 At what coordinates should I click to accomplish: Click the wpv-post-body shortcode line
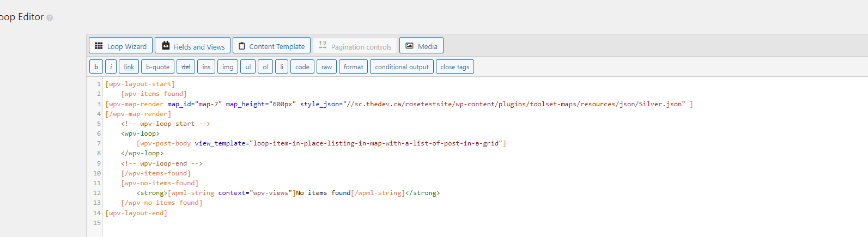coord(321,143)
